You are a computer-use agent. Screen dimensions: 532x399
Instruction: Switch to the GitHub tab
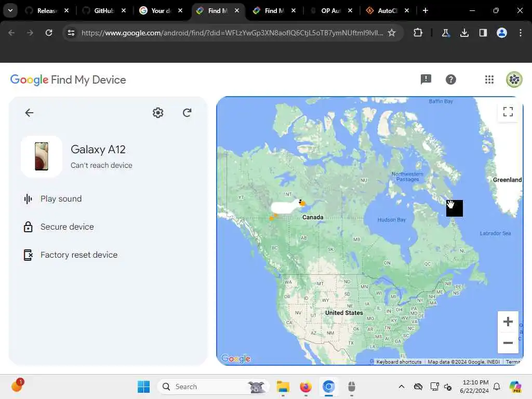[104, 10]
